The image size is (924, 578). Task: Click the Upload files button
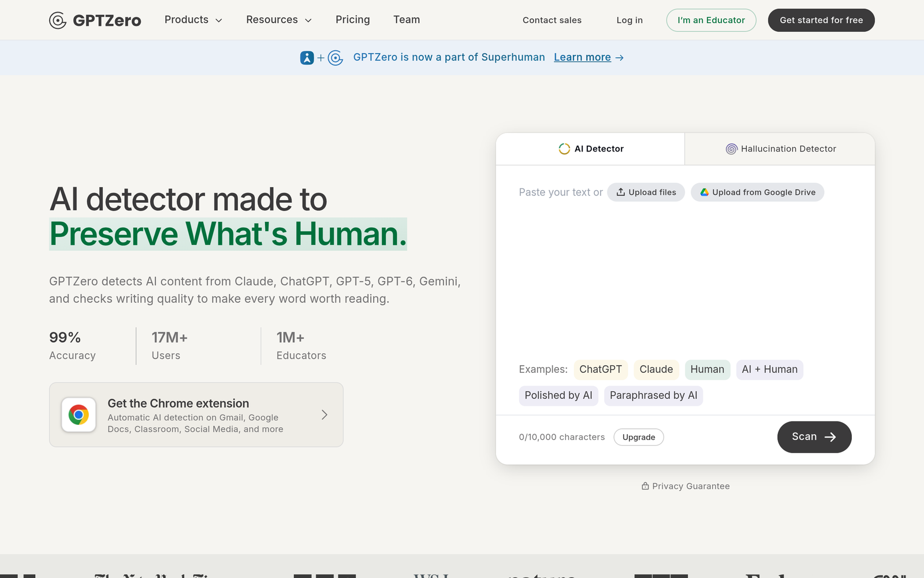(x=646, y=192)
